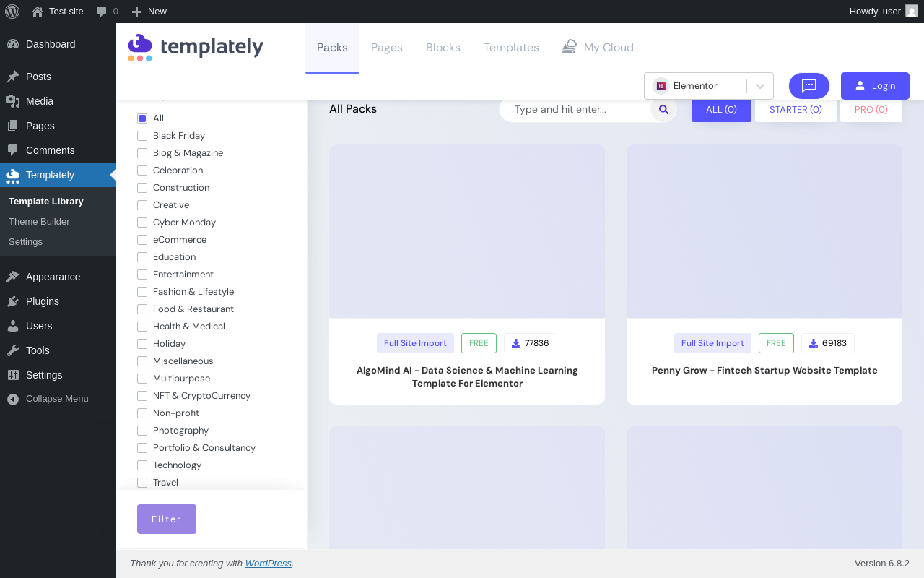Click the Tools wrench icon
924x578 pixels.
[x=13, y=350]
